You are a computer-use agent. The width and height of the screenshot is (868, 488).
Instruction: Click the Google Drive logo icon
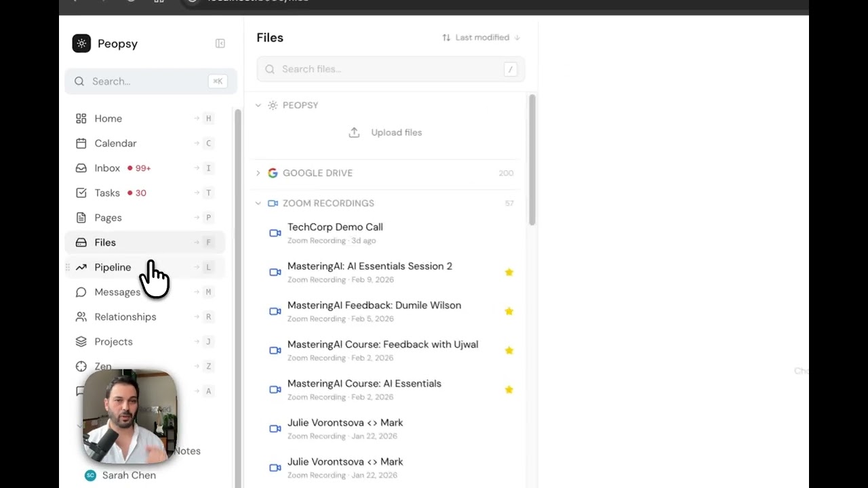click(273, 173)
